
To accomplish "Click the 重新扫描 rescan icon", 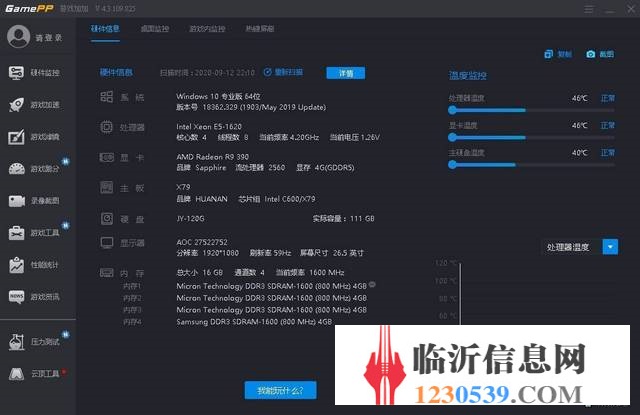I will pyautogui.click(x=267, y=72).
